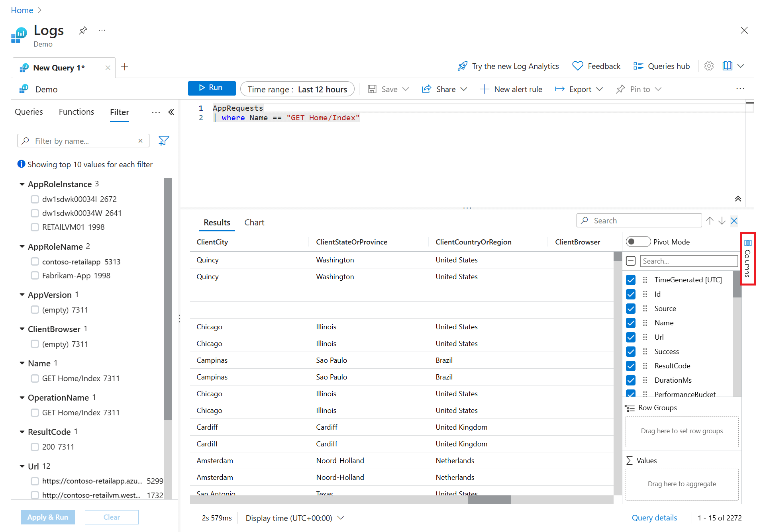Switch to the Chart tab
Viewport: 765px width, 532px height.
[254, 222]
